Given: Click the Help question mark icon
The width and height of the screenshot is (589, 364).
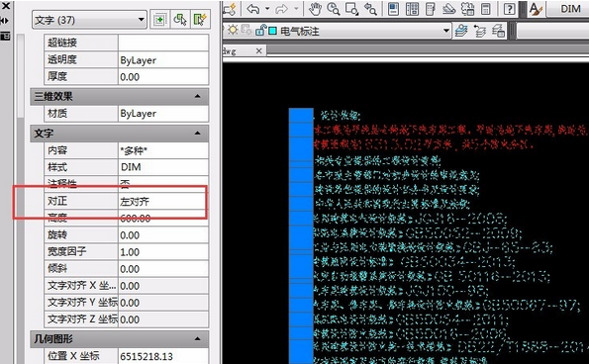Looking at the screenshot, I should click(510, 9).
